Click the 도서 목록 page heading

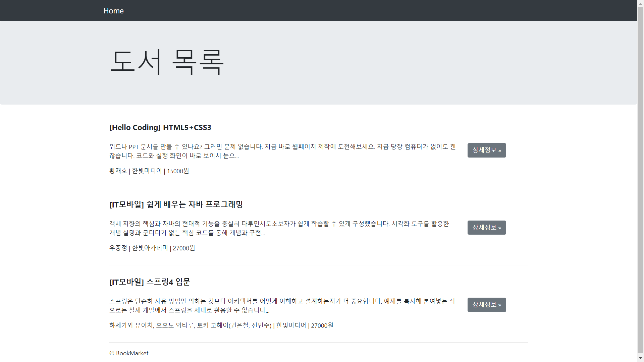point(167,62)
